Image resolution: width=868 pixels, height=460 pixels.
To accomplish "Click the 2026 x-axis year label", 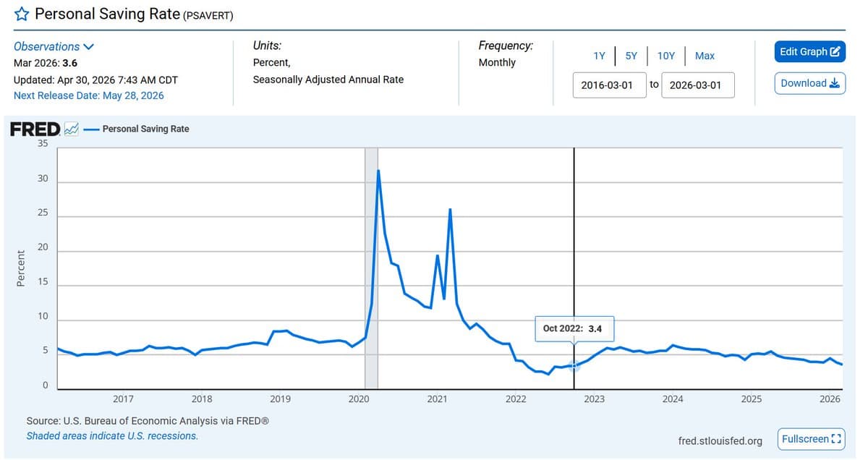I will point(830,399).
